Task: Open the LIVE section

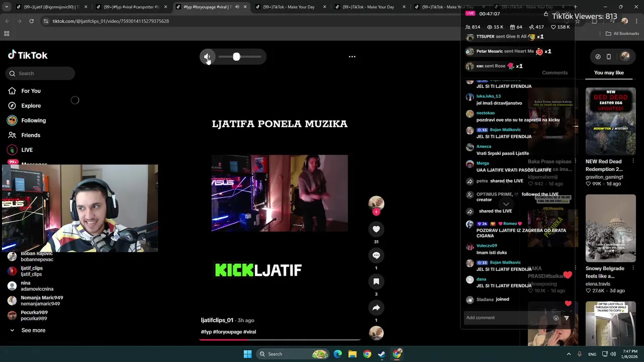Action: click(x=27, y=150)
